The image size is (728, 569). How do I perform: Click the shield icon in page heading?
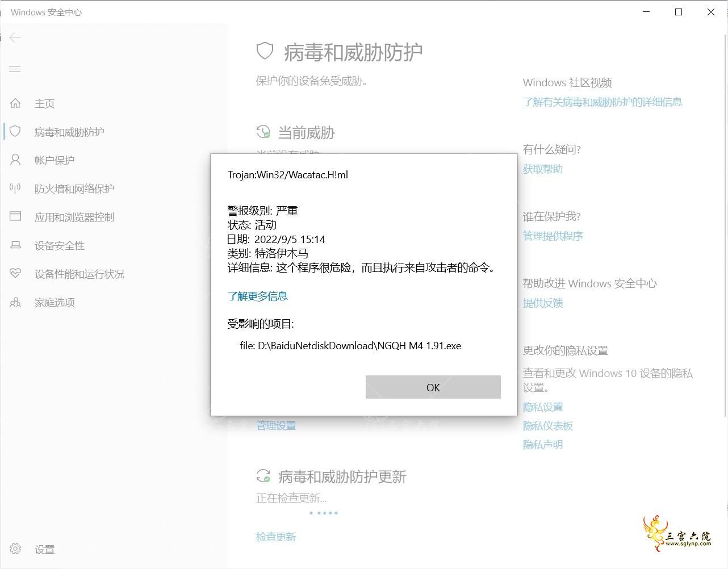(x=265, y=52)
